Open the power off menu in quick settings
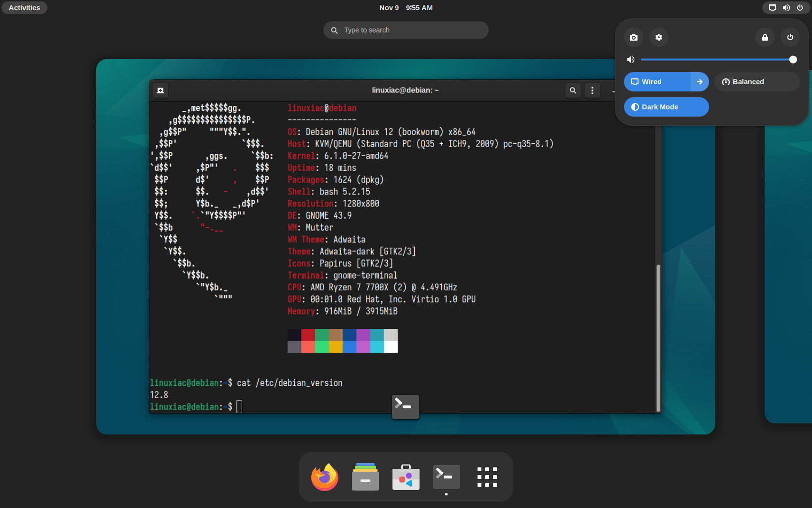The height and width of the screenshot is (508, 812). [790, 37]
